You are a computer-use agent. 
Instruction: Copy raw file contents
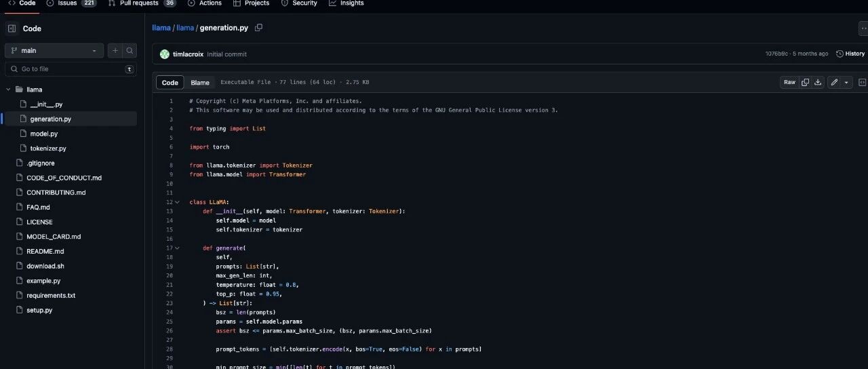coord(805,82)
